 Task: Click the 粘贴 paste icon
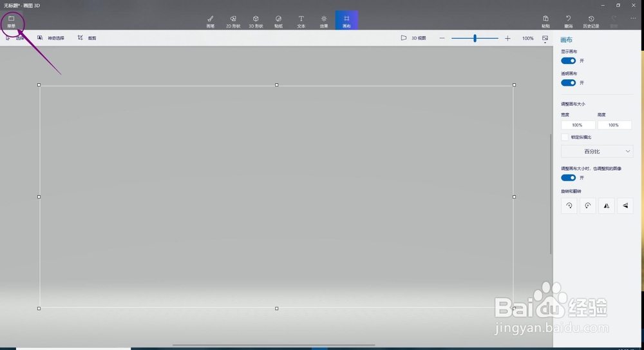[545, 21]
